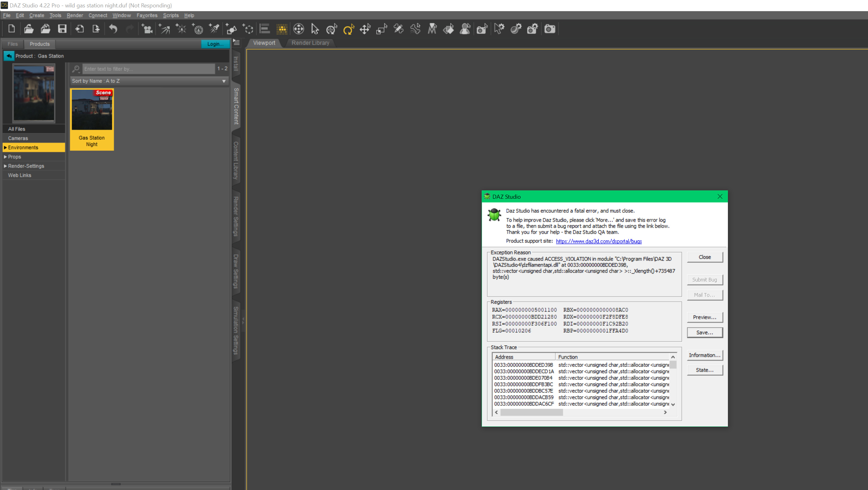Create new point light icon
Screen dimensions: 868x490
pyautogui.click(x=181, y=29)
